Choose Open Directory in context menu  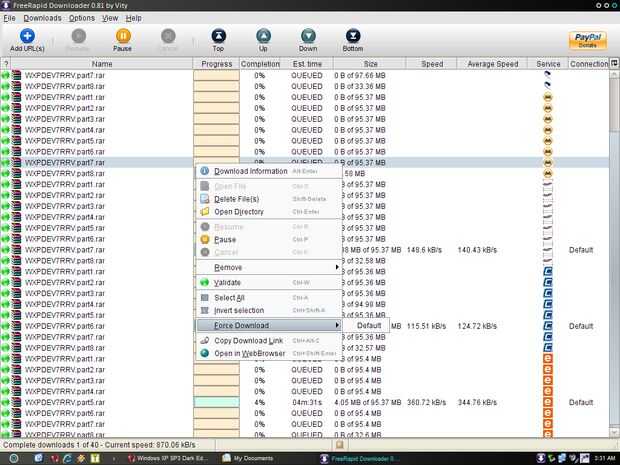point(269,212)
